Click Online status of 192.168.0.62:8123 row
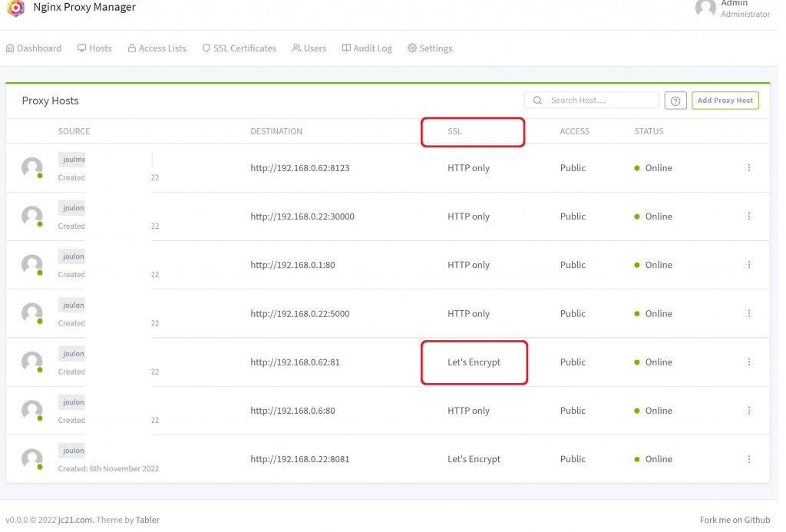This screenshot has height=532, width=786. 653,168
